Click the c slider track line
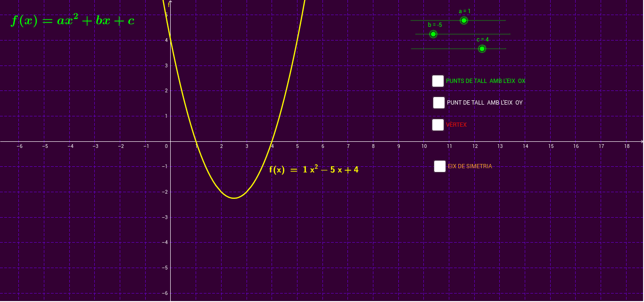Image resolution: width=644 pixels, height=302 pixels. [459, 49]
